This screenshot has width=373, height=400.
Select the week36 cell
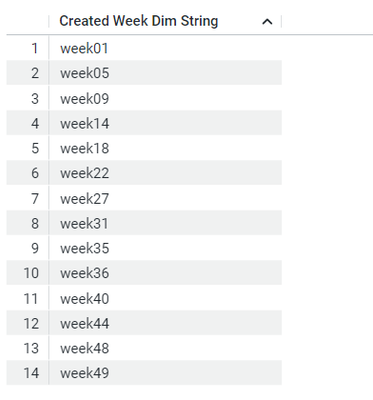pyautogui.click(x=165, y=273)
